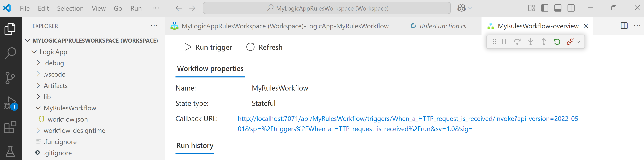Disconnect the debugger
The height and width of the screenshot is (160, 644).
pyautogui.click(x=570, y=42)
